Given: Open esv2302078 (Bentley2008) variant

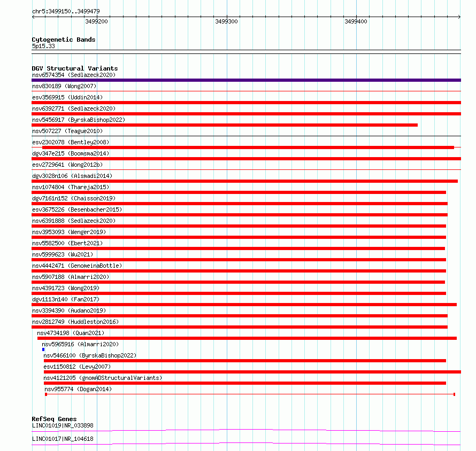Looking at the screenshot, I should point(71,142).
